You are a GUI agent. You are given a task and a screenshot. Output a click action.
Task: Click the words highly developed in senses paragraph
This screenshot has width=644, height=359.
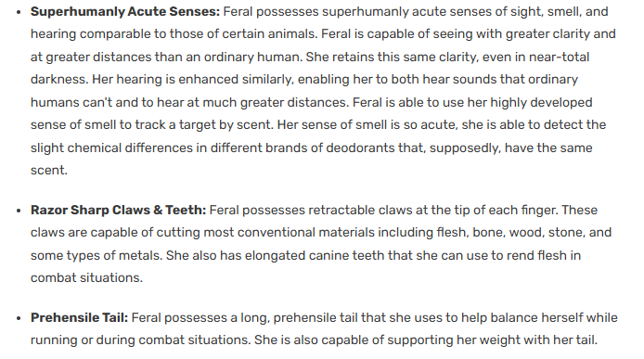[541, 102]
